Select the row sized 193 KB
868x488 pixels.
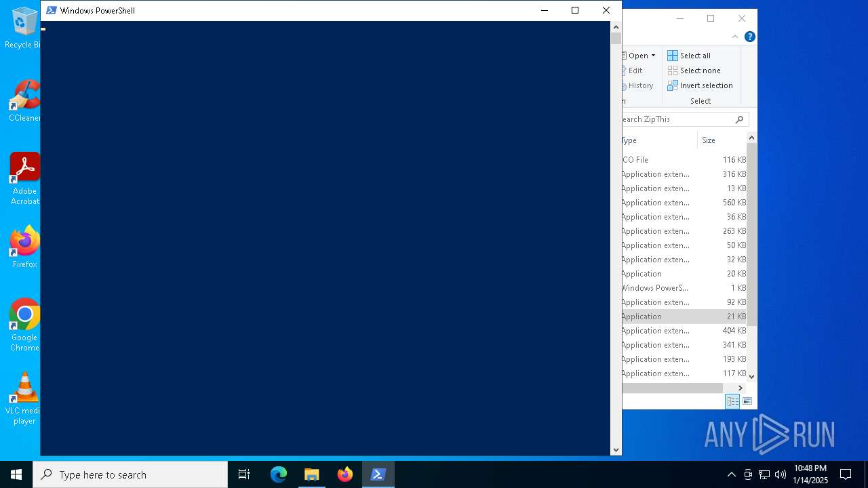point(684,359)
